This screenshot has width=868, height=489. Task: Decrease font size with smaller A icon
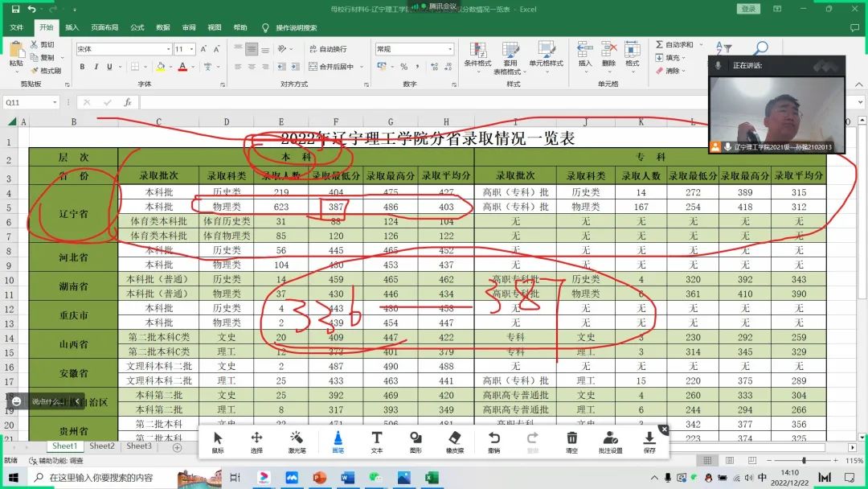pos(216,49)
